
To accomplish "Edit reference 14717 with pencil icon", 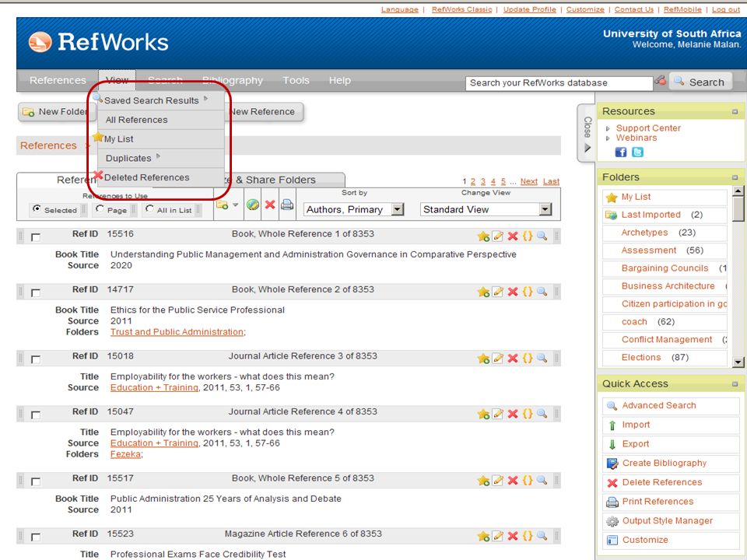I will pos(498,292).
